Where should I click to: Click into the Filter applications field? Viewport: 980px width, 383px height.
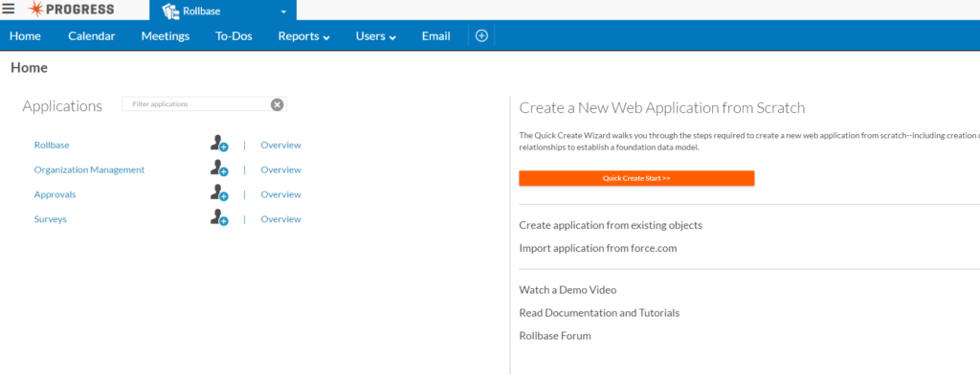click(196, 104)
